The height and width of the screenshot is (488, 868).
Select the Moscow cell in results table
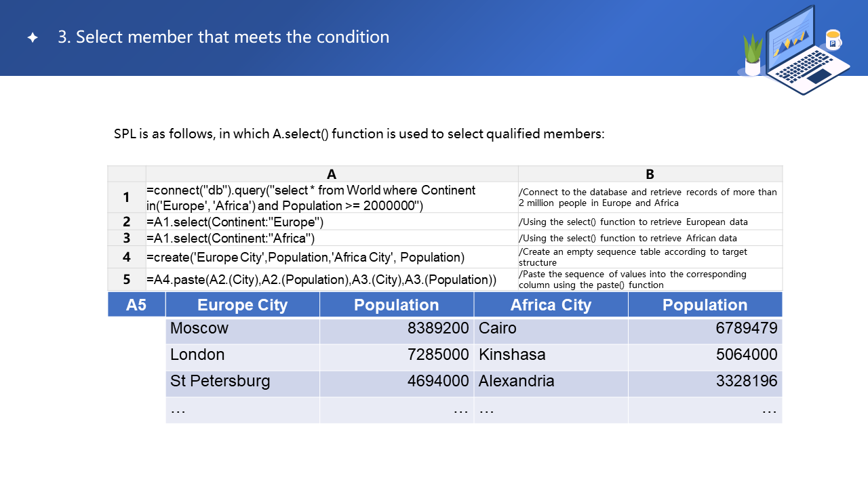tap(242, 329)
